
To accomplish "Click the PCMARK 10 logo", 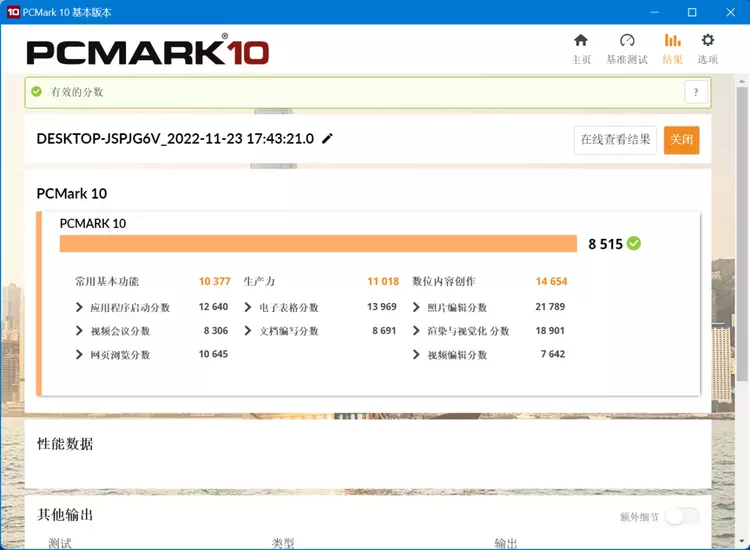I will [148, 50].
